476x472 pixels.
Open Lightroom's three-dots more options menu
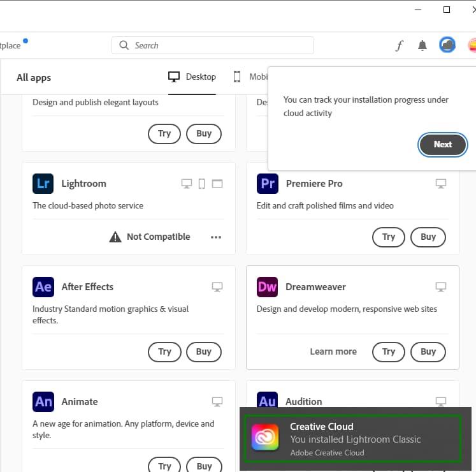click(216, 237)
